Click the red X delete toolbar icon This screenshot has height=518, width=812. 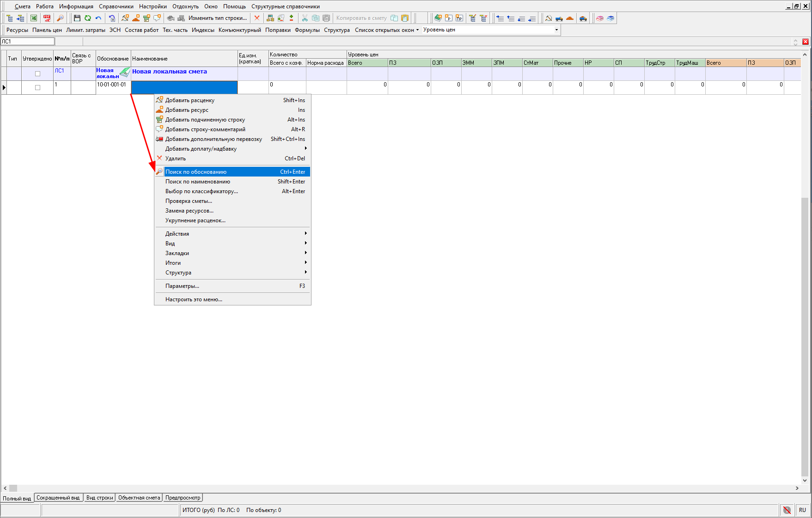(257, 18)
